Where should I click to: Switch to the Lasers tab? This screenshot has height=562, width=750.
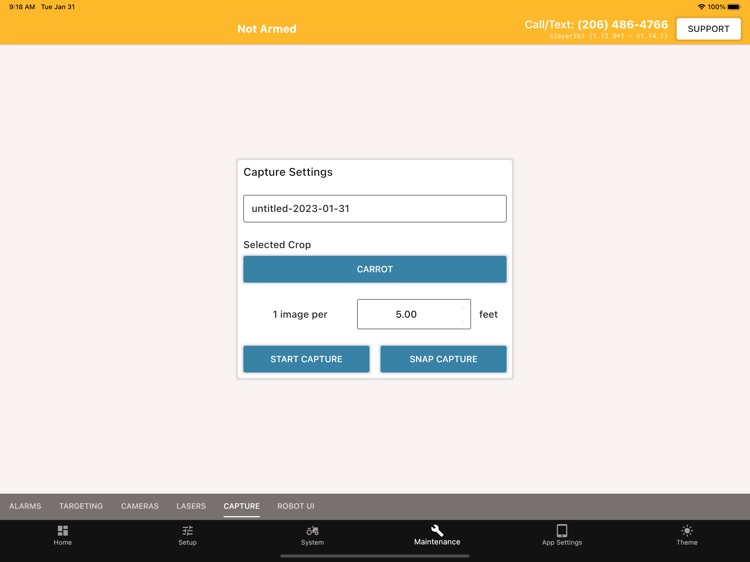191,506
